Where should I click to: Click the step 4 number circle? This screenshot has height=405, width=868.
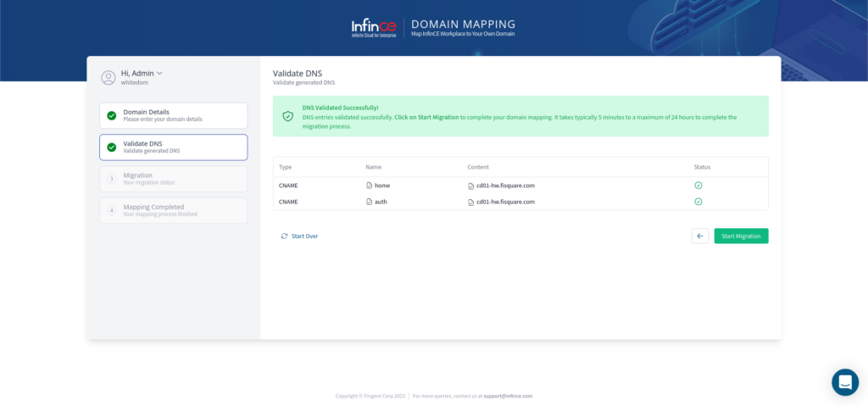[x=111, y=210]
